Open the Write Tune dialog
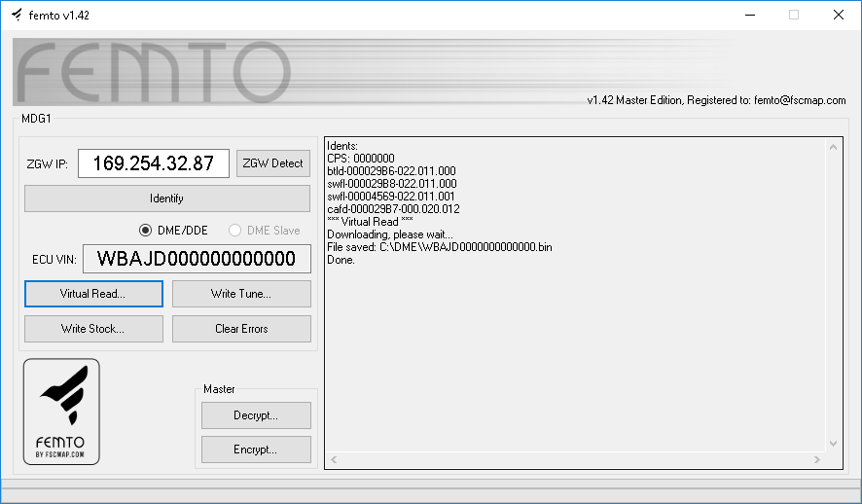The height and width of the screenshot is (504, 862). click(241, 294)
